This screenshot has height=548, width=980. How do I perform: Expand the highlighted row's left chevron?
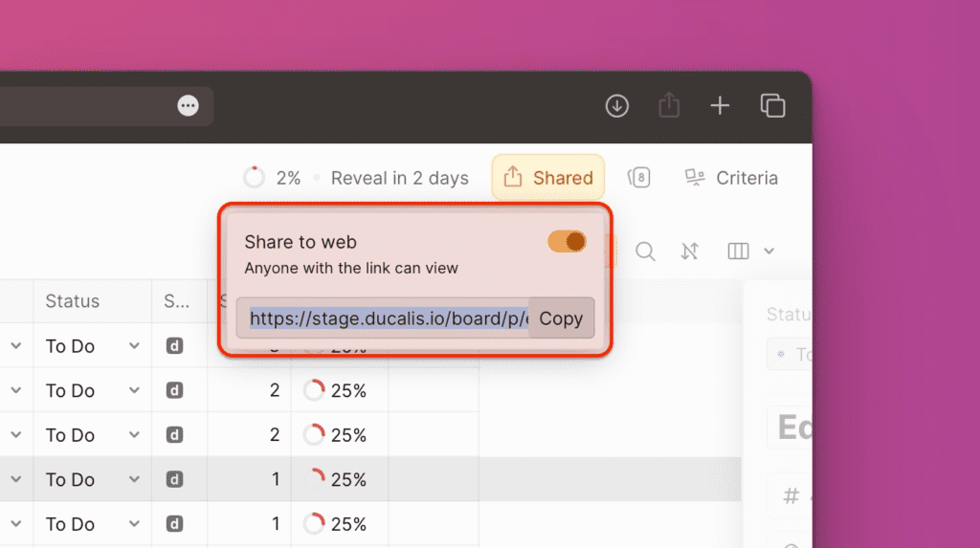(16, 479)
